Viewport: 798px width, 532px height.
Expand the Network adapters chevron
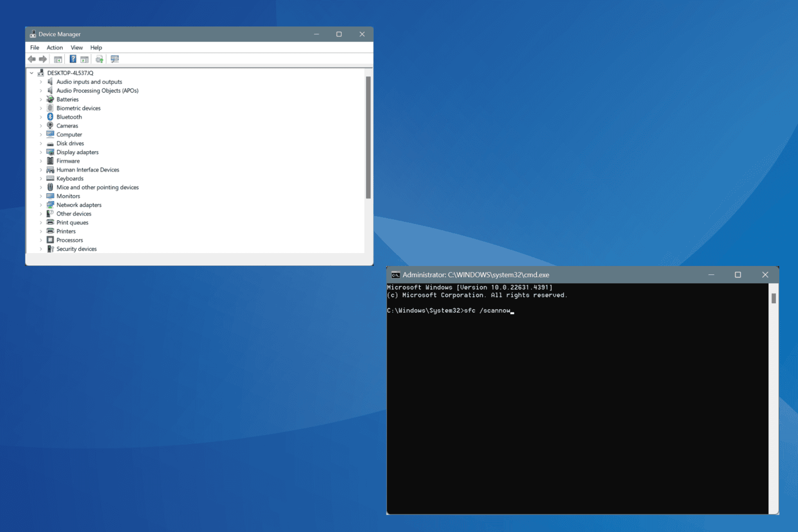41,205
